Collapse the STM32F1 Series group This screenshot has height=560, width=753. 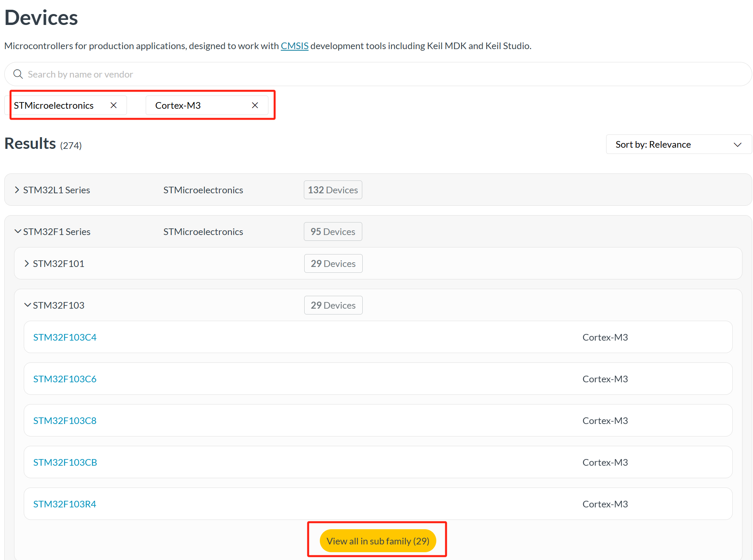[18, 231]
